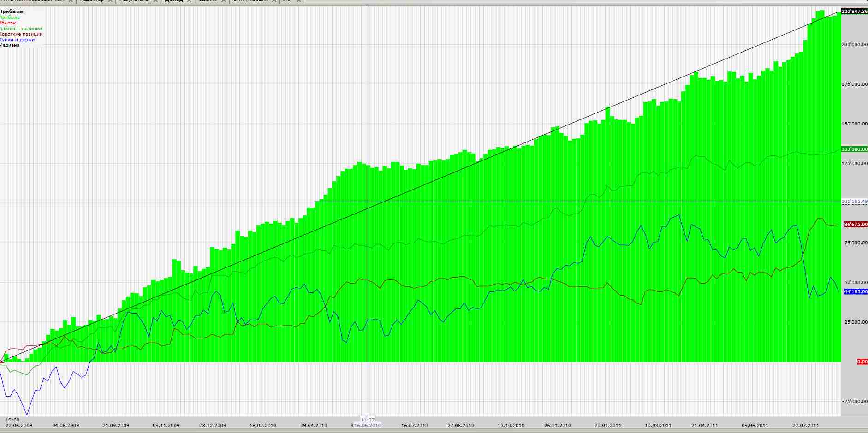Image resolution: width=868 pixels, height=433 pixels.
Task: Click the 19:00 time label
Action: (x=12, y=420)
